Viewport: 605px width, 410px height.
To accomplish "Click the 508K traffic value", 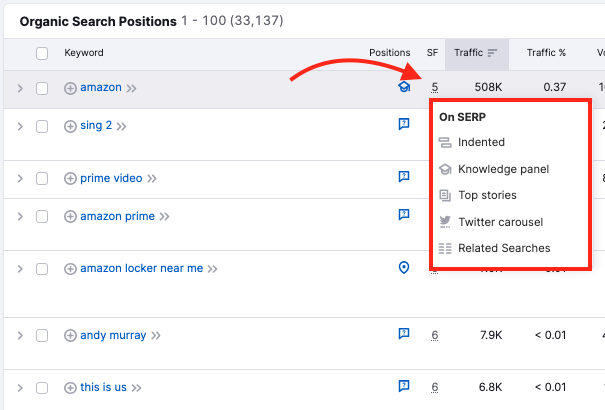I will (488, 87).
